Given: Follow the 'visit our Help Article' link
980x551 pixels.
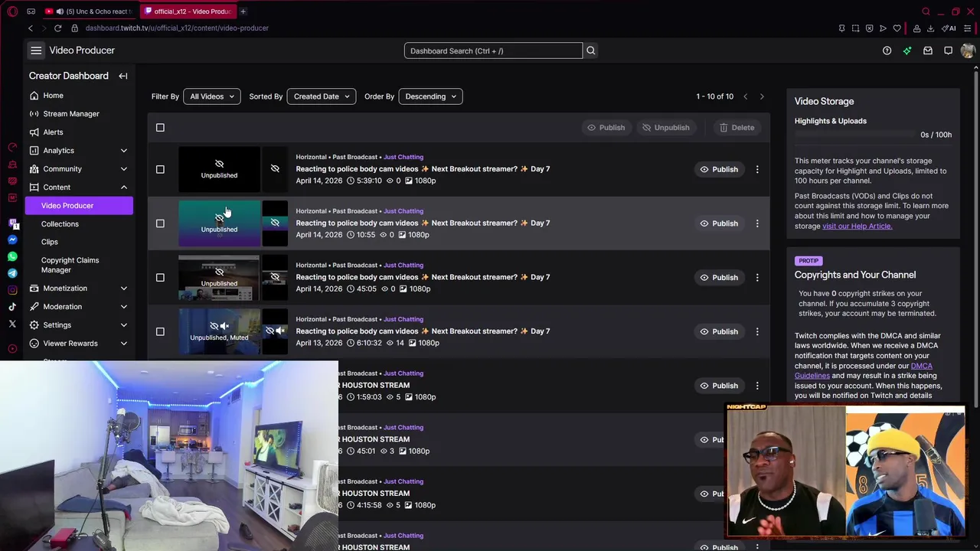Looking at the screenshot, I should (x=857, y=227).
